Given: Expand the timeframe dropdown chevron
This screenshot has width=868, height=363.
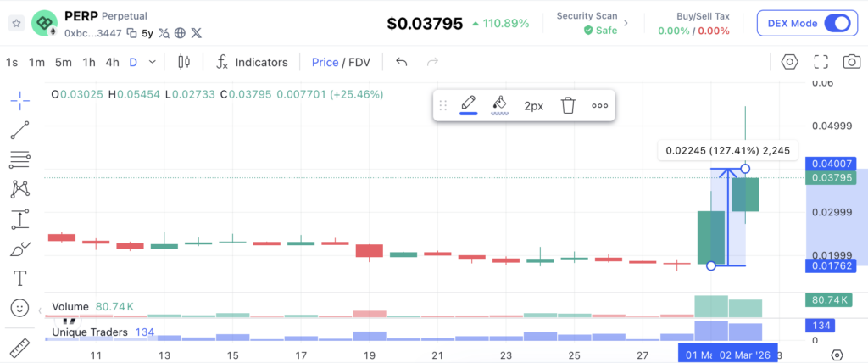Looking at the screenshot, I should pyautogui.click(x=153, y=63).
